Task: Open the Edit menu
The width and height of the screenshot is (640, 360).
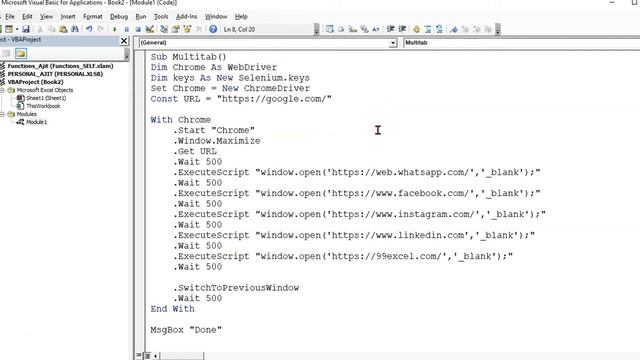Action: tap(27, 17)
